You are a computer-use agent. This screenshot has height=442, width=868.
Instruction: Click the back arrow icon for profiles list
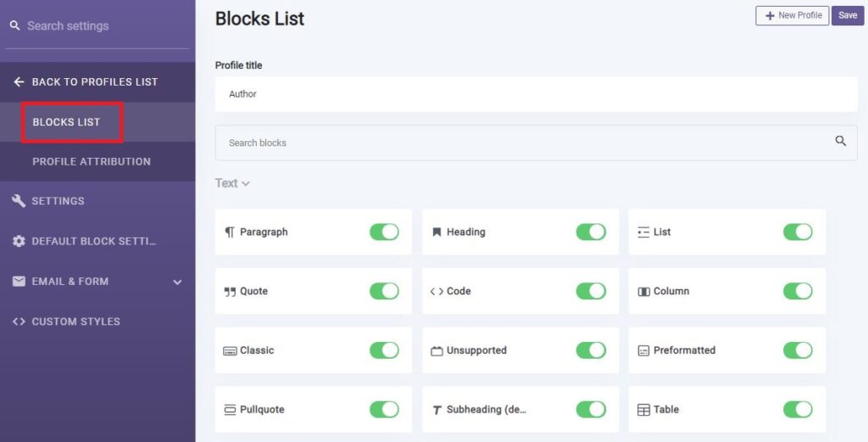[19, 82]
